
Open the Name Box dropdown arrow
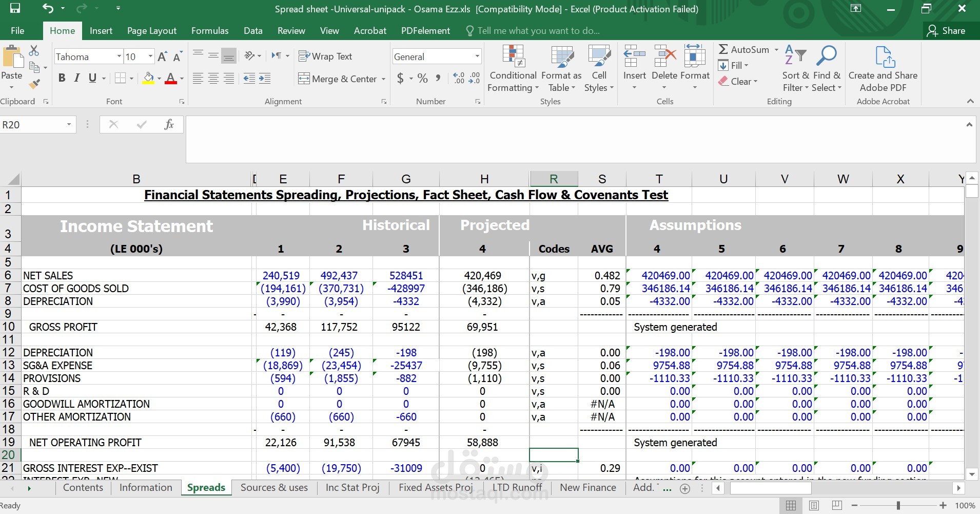coord(69,125)
